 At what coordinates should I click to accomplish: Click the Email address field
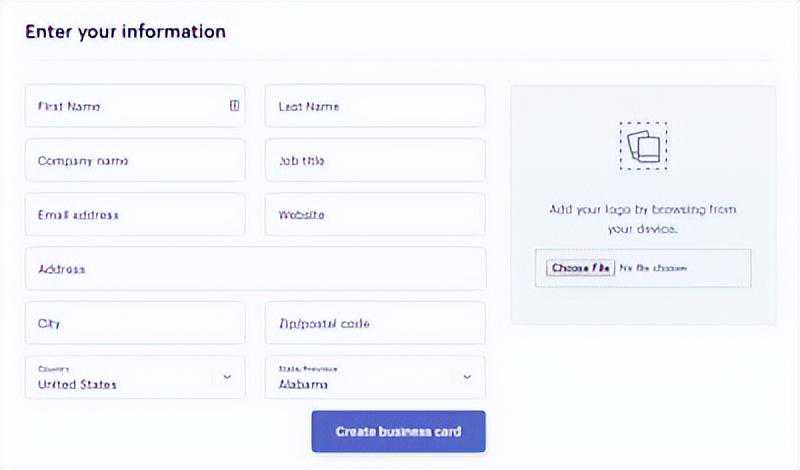[135, 215]
